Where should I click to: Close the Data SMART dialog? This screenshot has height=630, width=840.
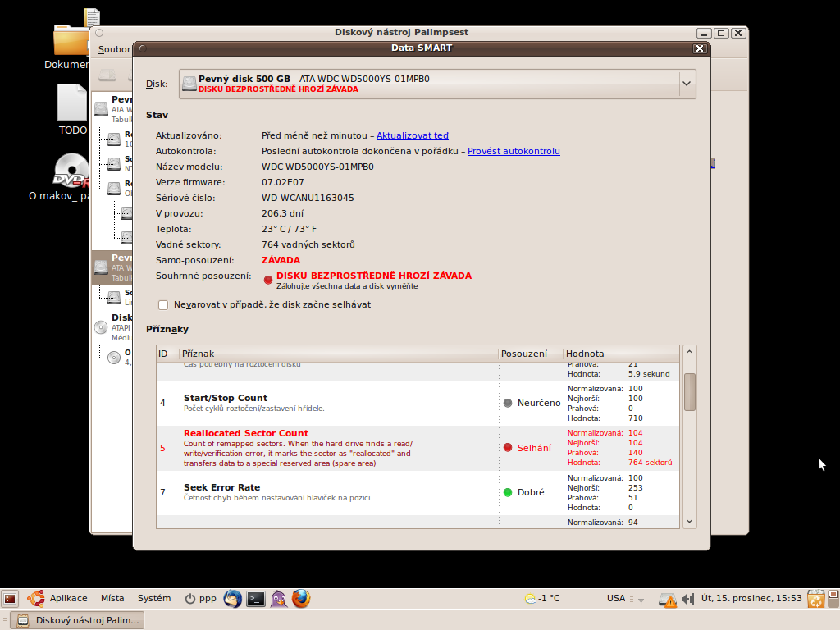[x=700, y=48]
